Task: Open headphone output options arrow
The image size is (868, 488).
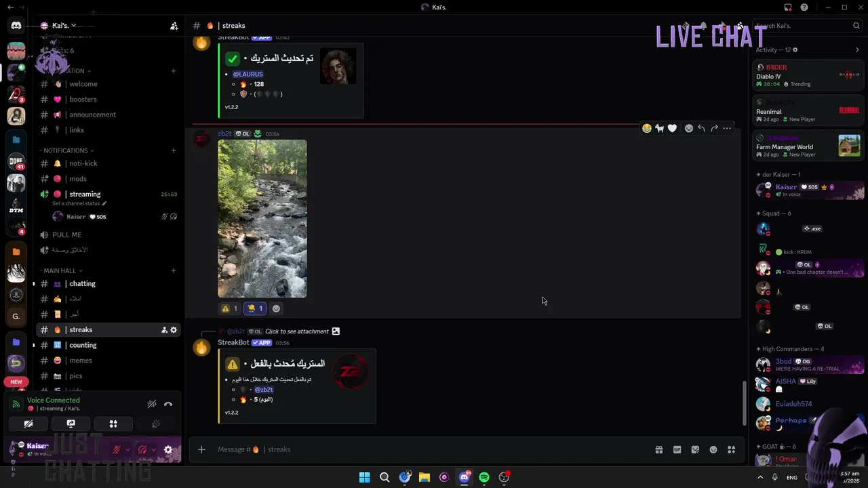Action: (153, 449)
